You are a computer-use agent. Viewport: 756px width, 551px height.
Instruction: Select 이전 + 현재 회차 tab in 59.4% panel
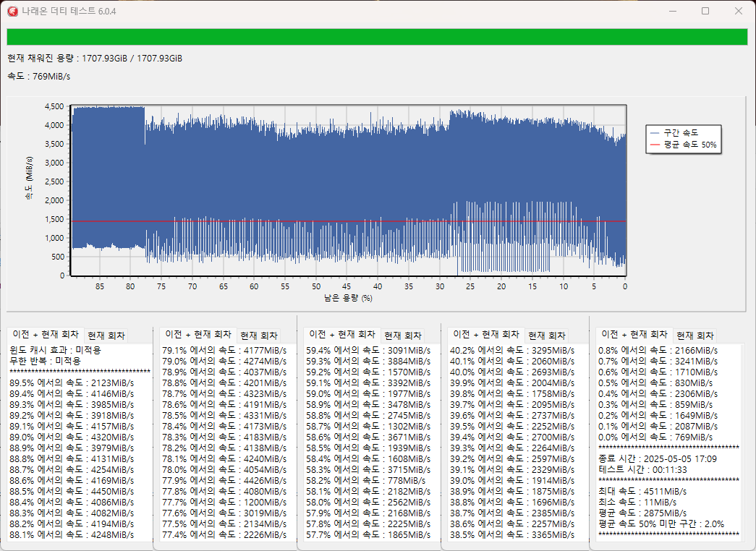[342, 335]
